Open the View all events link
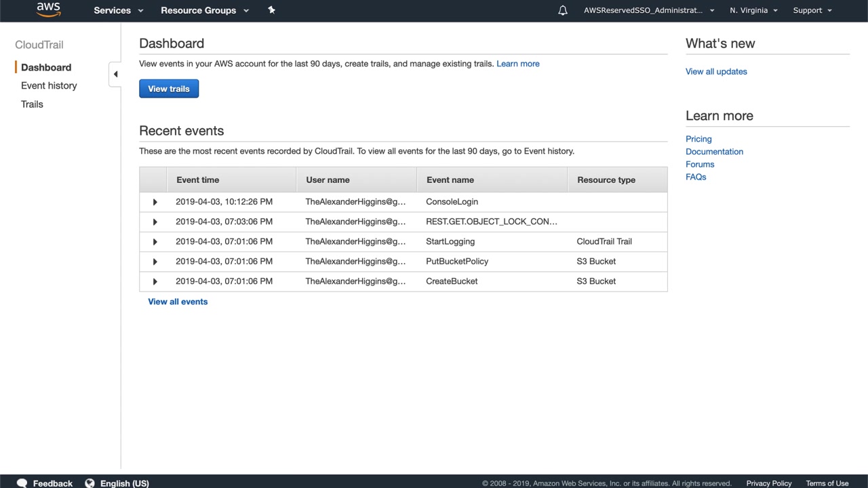The width and height of the screenshot is (868, 488). [178, 302]
